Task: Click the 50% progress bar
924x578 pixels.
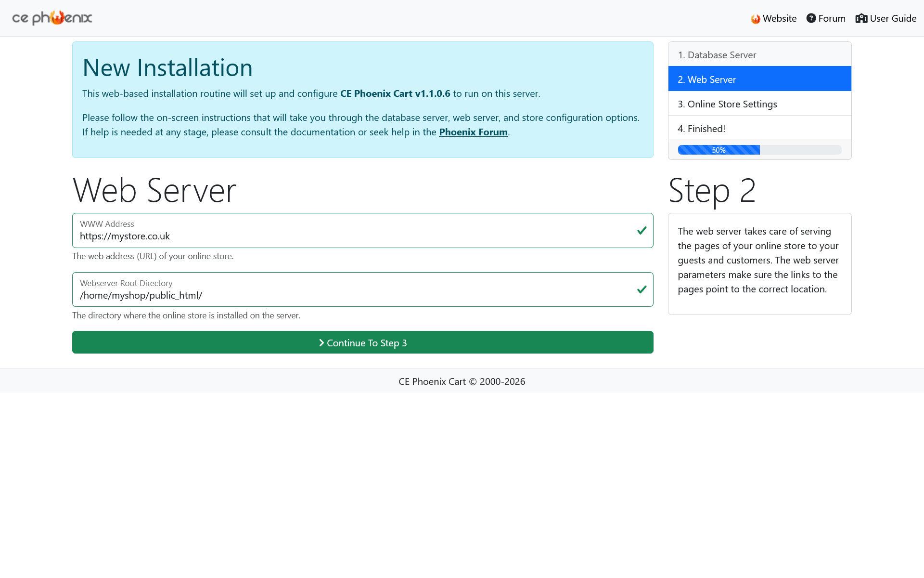Action: click(x=760, y=150)
